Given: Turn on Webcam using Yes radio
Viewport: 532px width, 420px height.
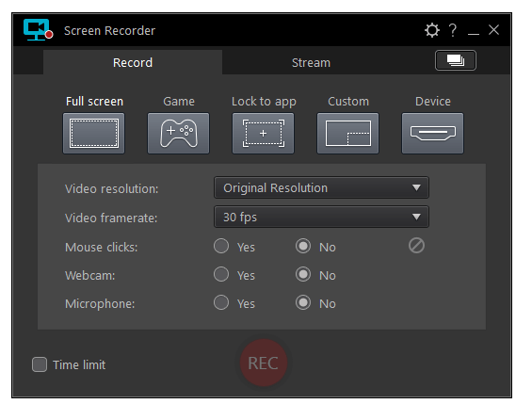Looking at the screenshot, I should tap(221, 274).
